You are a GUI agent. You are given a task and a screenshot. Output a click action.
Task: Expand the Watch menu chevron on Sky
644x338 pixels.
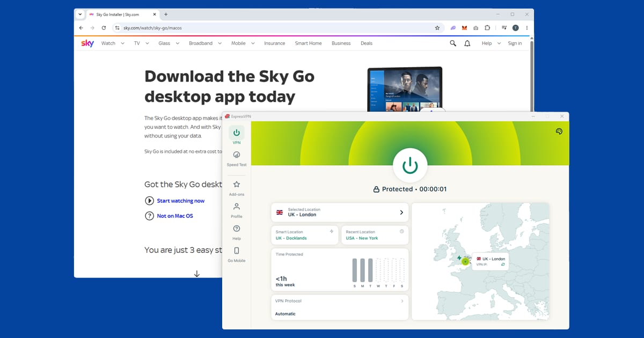[122, 43]
